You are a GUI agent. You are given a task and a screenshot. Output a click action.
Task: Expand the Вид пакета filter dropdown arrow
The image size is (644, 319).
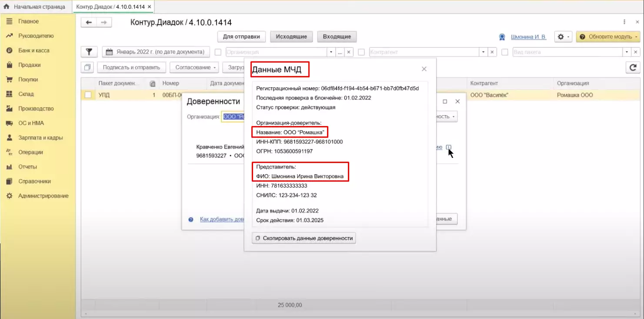tap(627, 52)
